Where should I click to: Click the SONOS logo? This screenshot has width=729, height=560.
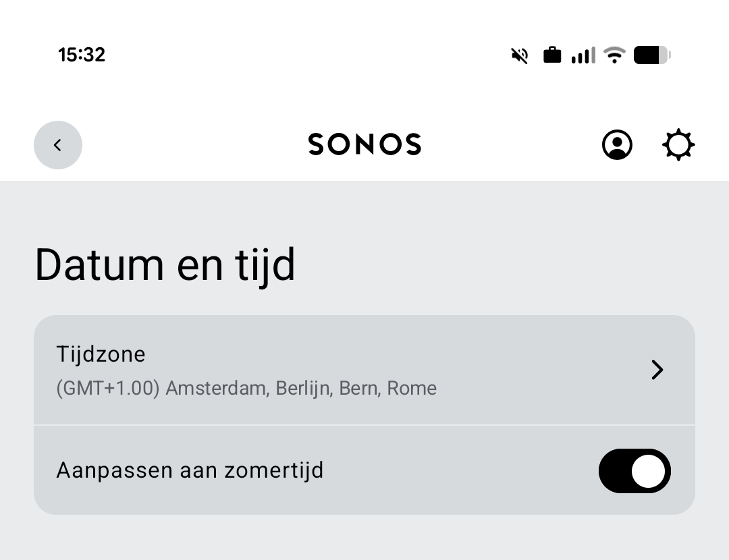tap(364, 144)
